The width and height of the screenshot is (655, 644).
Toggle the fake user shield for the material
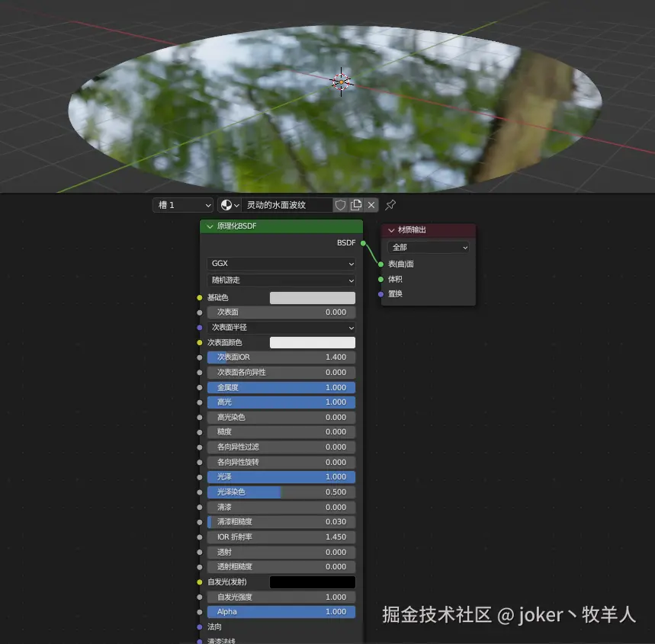coord(340,204)
